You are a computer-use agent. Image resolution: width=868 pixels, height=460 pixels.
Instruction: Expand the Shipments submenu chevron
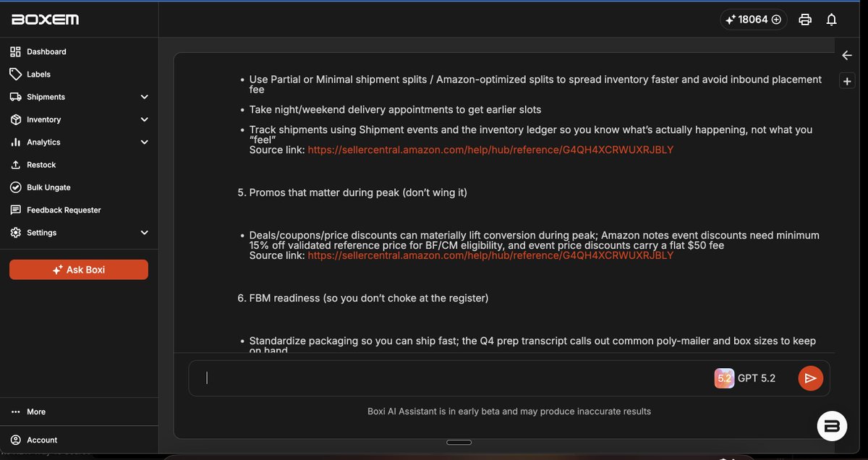(144, 97)
